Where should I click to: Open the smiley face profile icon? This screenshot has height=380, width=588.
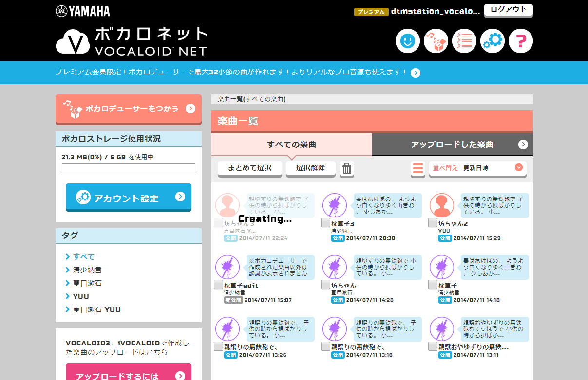[x=407, y=41]
